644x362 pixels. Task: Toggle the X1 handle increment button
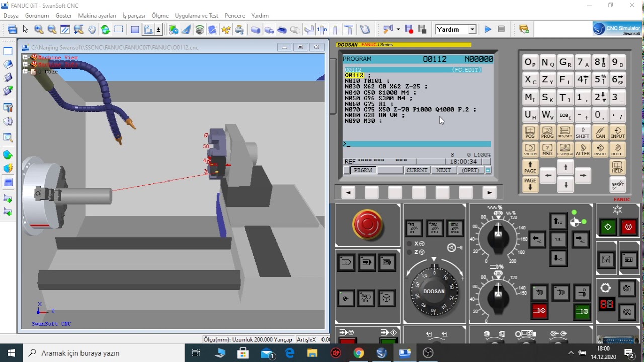(414, 228)
